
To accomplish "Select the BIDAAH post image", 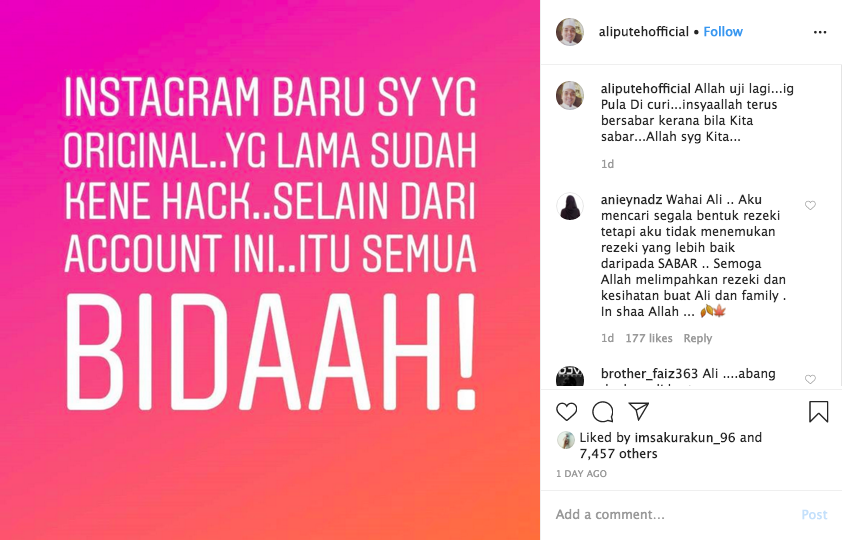I will pyautogui.click(x=270, y=270).
